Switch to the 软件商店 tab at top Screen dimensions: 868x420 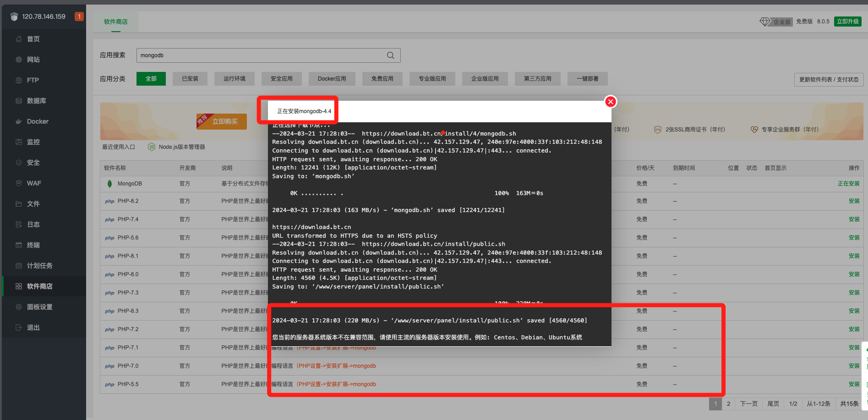coord(116,22)
